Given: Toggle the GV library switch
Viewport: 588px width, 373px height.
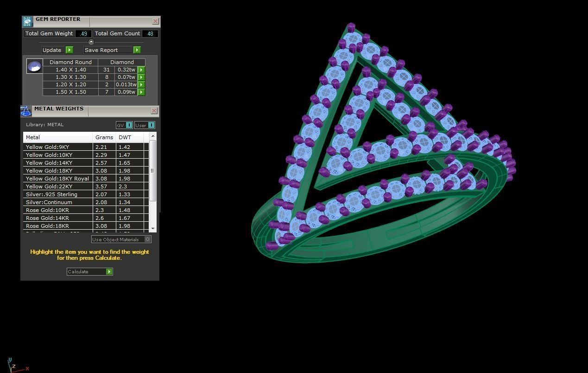Looking at the screenshot, I should coord(129,125).
